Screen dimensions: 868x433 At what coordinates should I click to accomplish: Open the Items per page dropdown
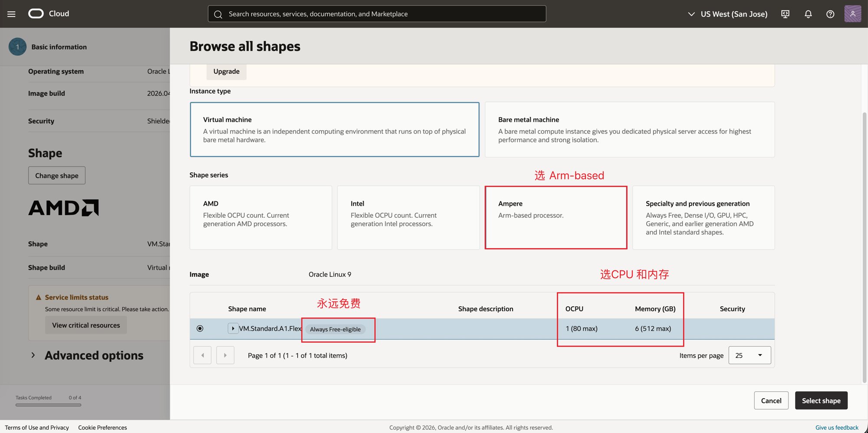click(750, 355)
